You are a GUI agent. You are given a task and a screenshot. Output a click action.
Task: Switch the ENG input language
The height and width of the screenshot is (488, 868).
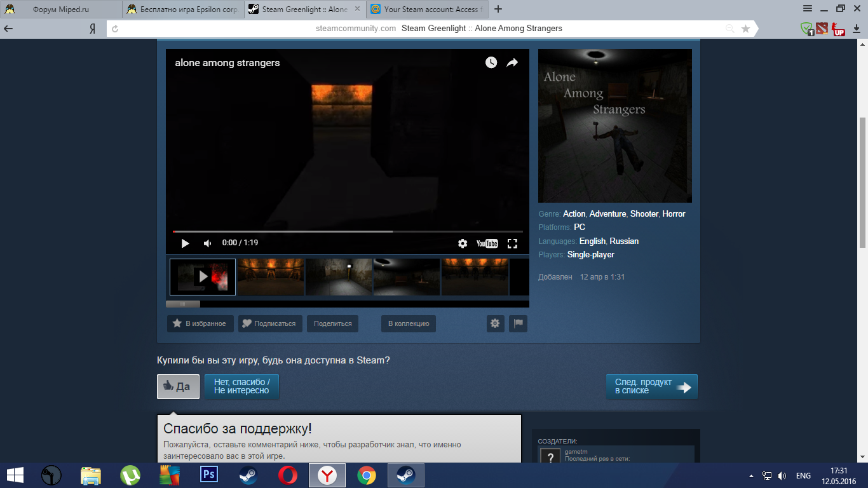click(803, 476)
